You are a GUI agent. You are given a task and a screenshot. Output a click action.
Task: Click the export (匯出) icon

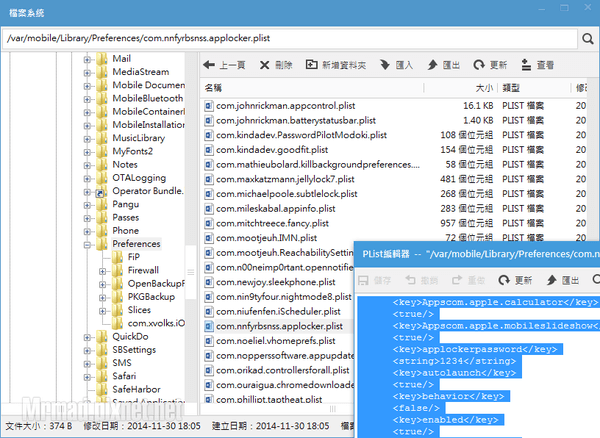click(431, 65)
